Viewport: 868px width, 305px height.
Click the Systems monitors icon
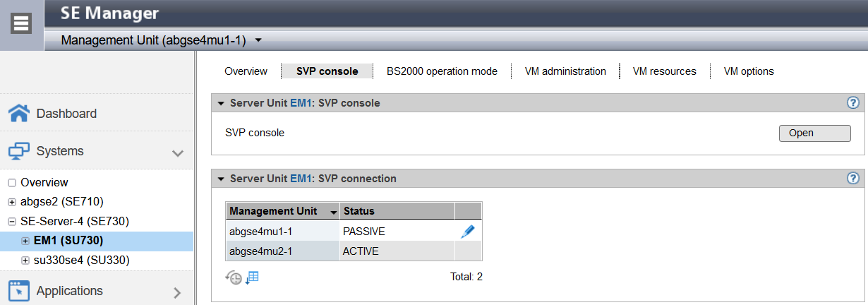click(x=19, y=151)
